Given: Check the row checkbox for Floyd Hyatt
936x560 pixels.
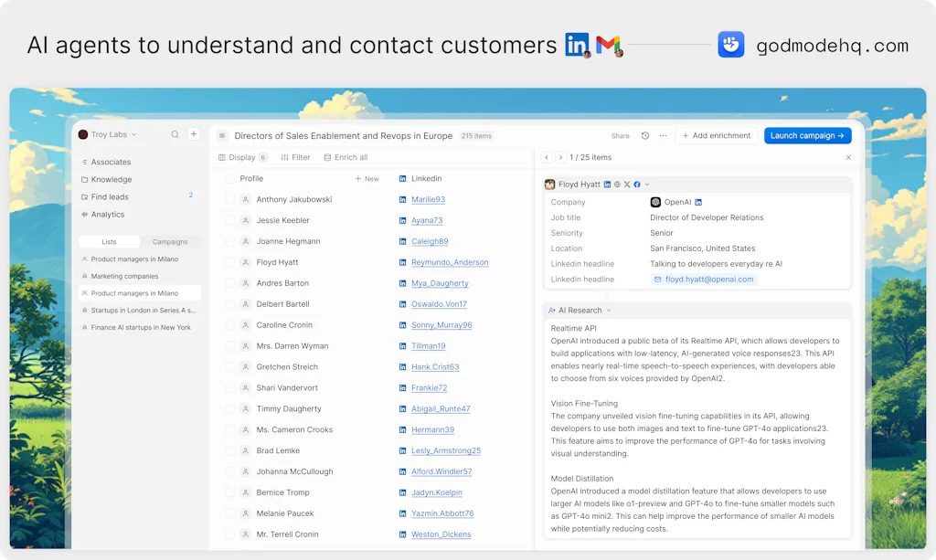Looking at the screenshot, I should tap(229, 262).
